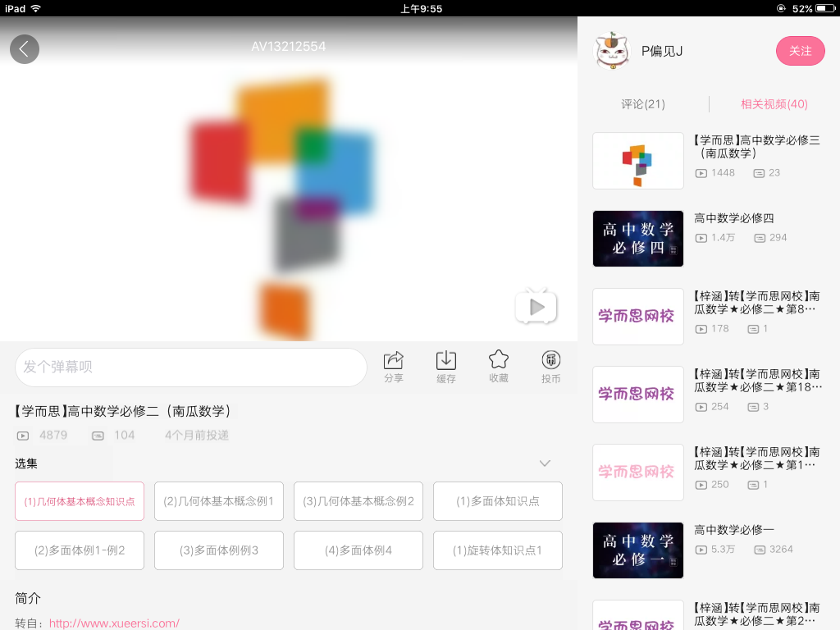
Task: Open 高中数学必修一 video thumbnail
Action: point(638,550)
